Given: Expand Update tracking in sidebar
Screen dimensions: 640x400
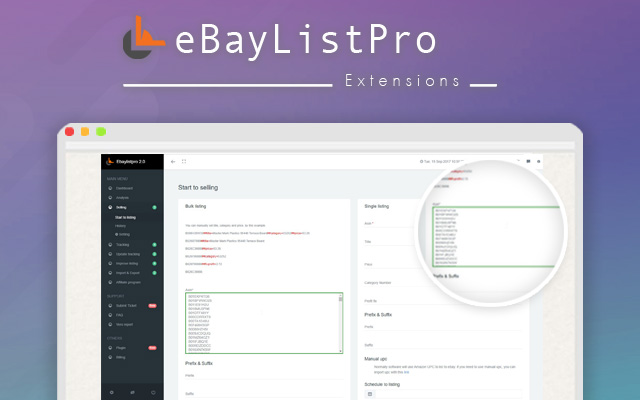Looking at the screenshot, I should pyautogui.click(x=132, y=254).
